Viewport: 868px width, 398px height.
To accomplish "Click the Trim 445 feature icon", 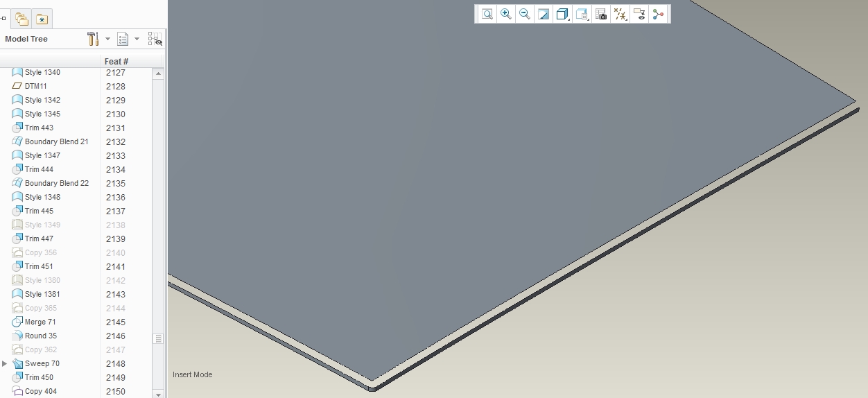I will tap(17, 211).
